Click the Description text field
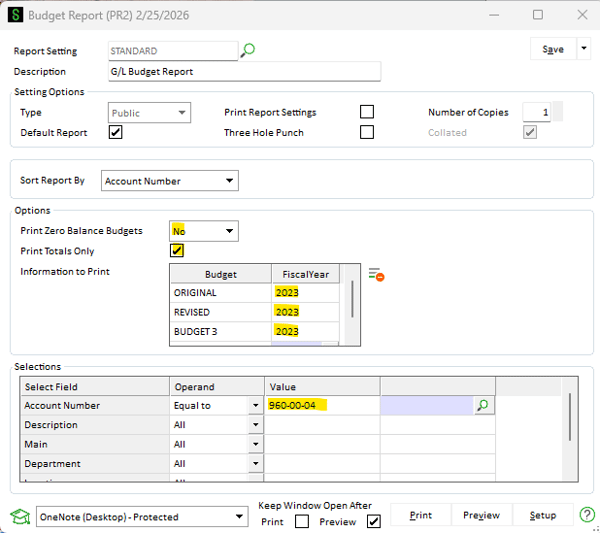 (243, 72)
